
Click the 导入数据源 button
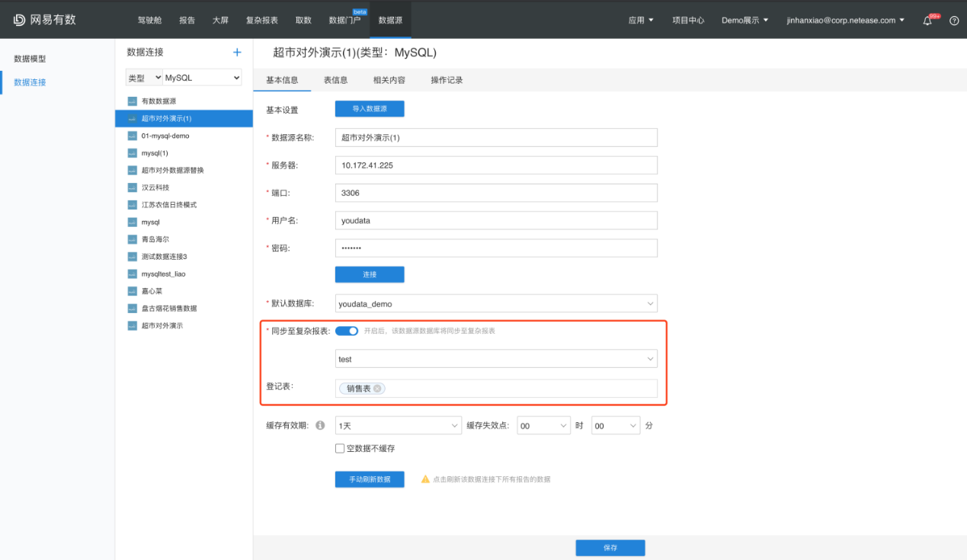(370, 109)
